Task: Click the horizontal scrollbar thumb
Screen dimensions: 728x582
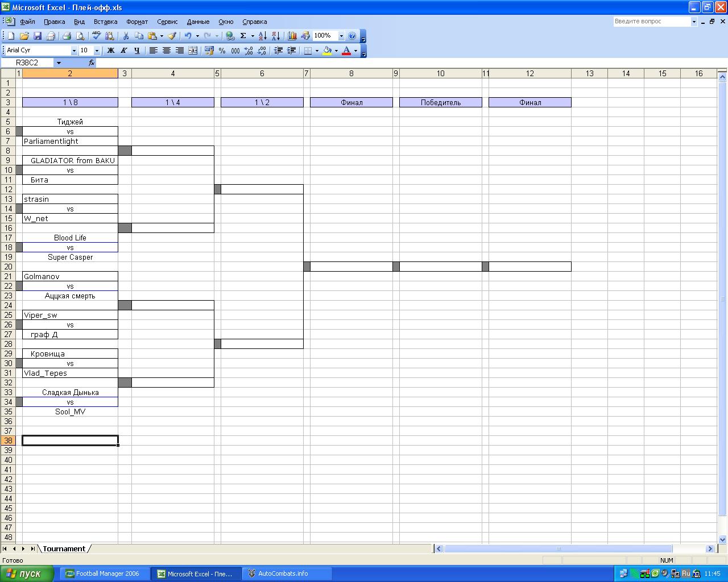Action: pyautogui.click(x=558, y=549)
